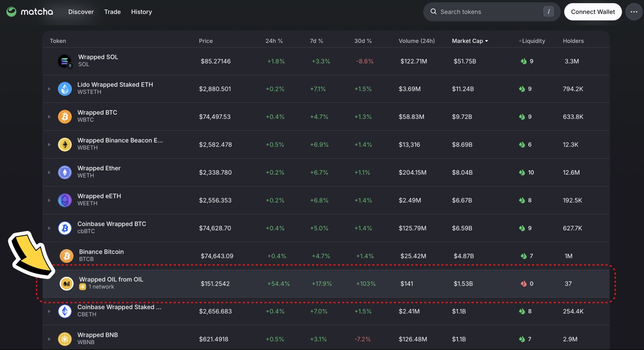Open the Trade menu item
The image size is (644, 350).
tap(112, 12)
